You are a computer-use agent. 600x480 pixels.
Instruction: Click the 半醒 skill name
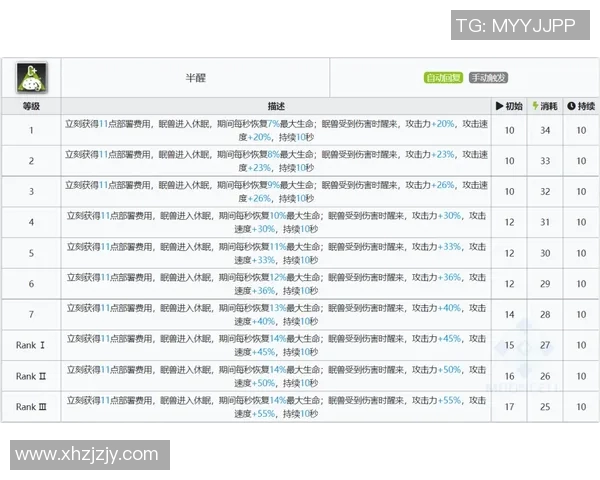196,78
